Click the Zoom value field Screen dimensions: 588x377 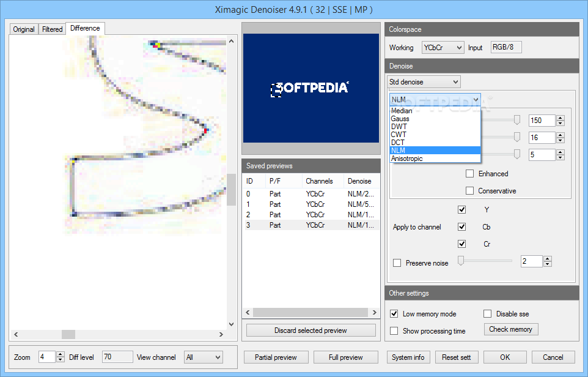47,357
